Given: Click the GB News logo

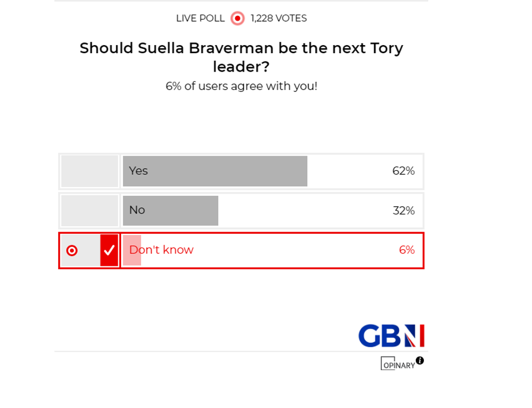Looking at the screenshot, I should point(390,335).
